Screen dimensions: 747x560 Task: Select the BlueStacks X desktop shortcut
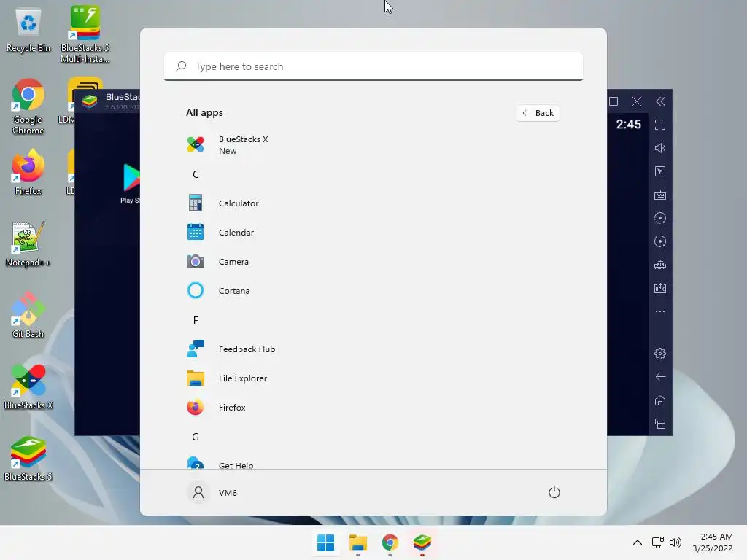pyautogui.click(x=28, y=386)
